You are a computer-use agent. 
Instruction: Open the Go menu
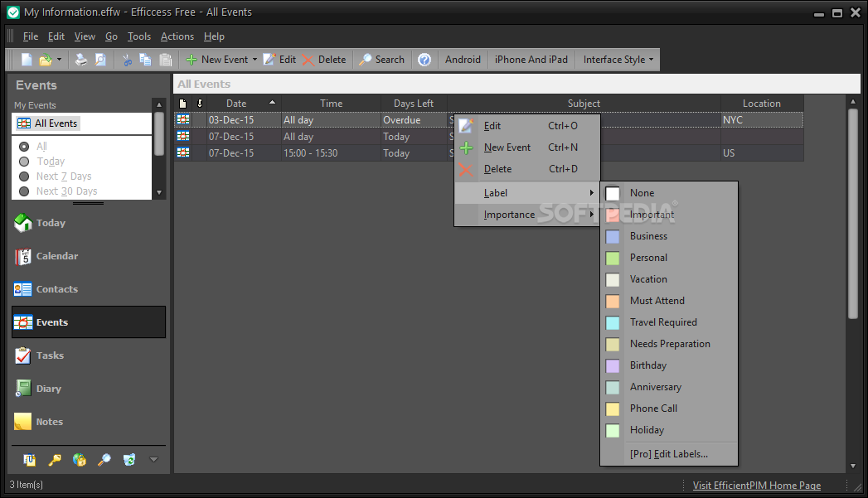(x=111, y=36)
